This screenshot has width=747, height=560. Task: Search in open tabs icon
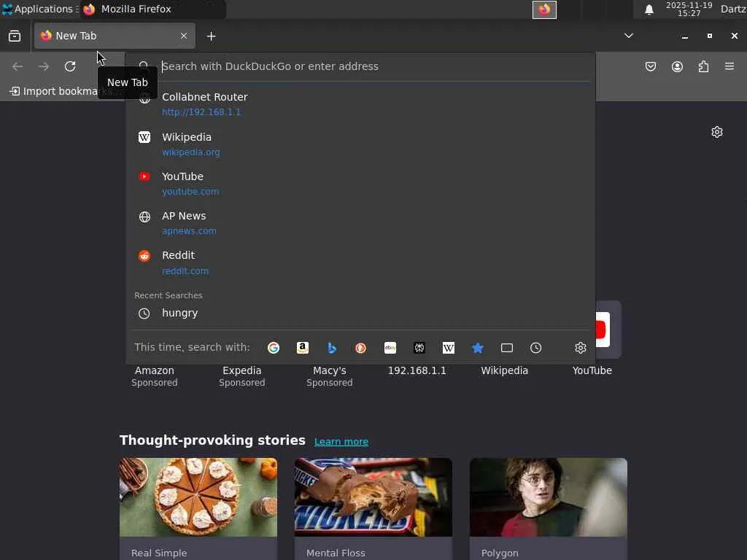tap(507, 348)
